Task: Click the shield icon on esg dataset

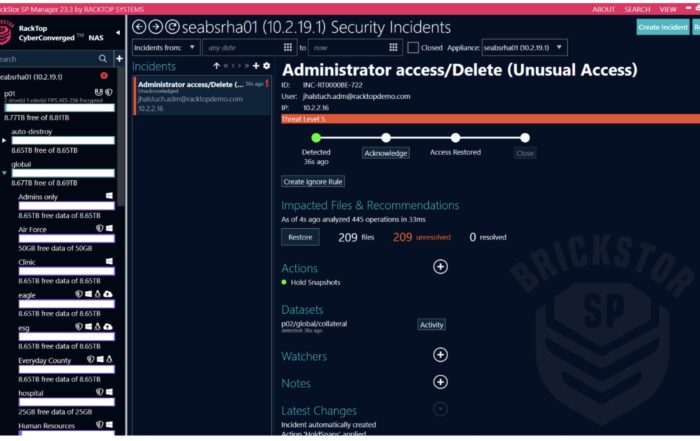Action: (x=79, y=326)
